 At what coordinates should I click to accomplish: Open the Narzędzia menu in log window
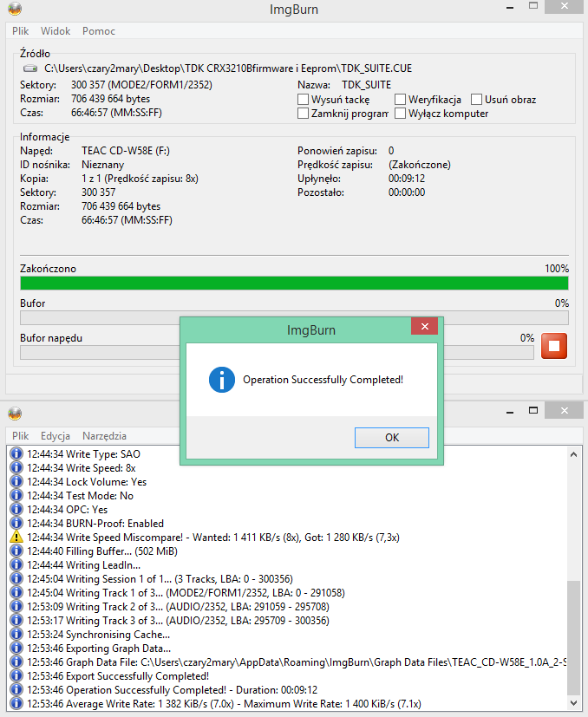coord(104,436)
